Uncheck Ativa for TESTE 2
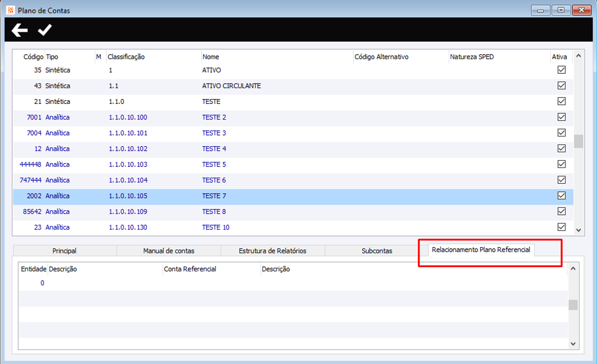This screenshot has height=364, width=597. [561, 117]
